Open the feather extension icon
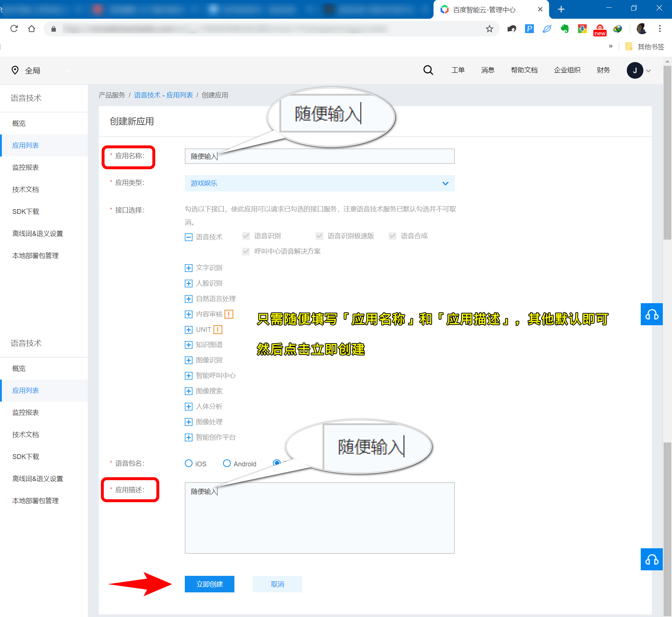The image size is (672, 617). (547, 29)
